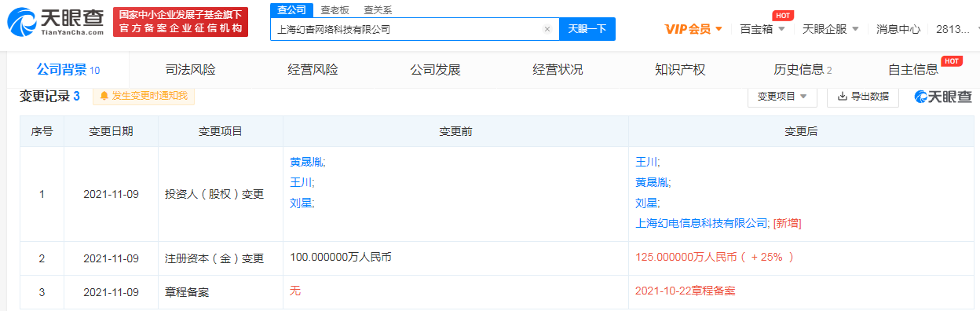Click the 2021-10-22章程备案 text

pyautogui.click(x=685, y=291)
